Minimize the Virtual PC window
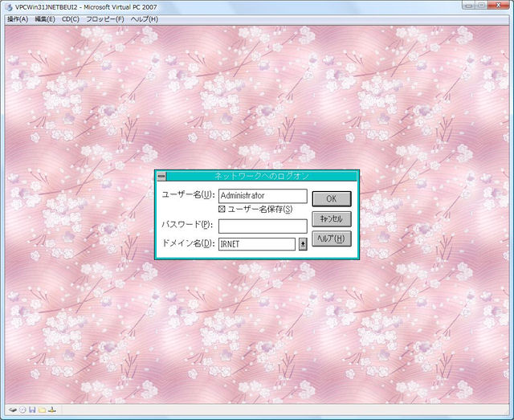Viewport: 514px width, 420px height. [469, 6]
